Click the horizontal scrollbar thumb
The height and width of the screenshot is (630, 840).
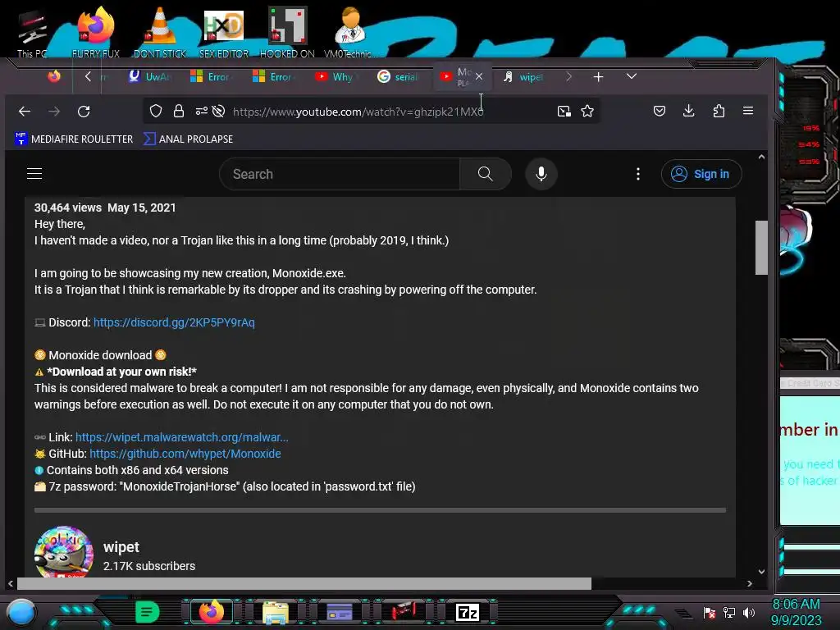coord(304,583)
